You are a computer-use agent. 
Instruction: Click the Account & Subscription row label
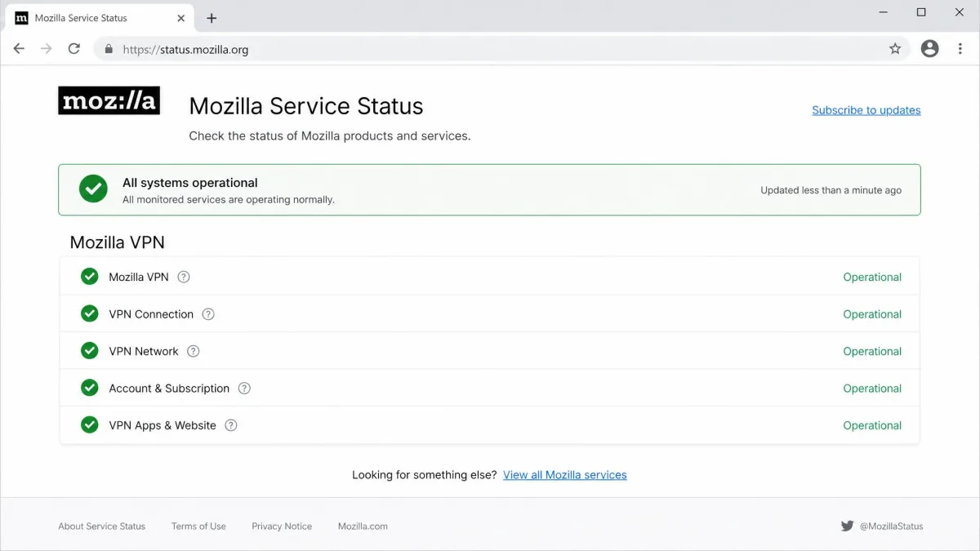169,389
